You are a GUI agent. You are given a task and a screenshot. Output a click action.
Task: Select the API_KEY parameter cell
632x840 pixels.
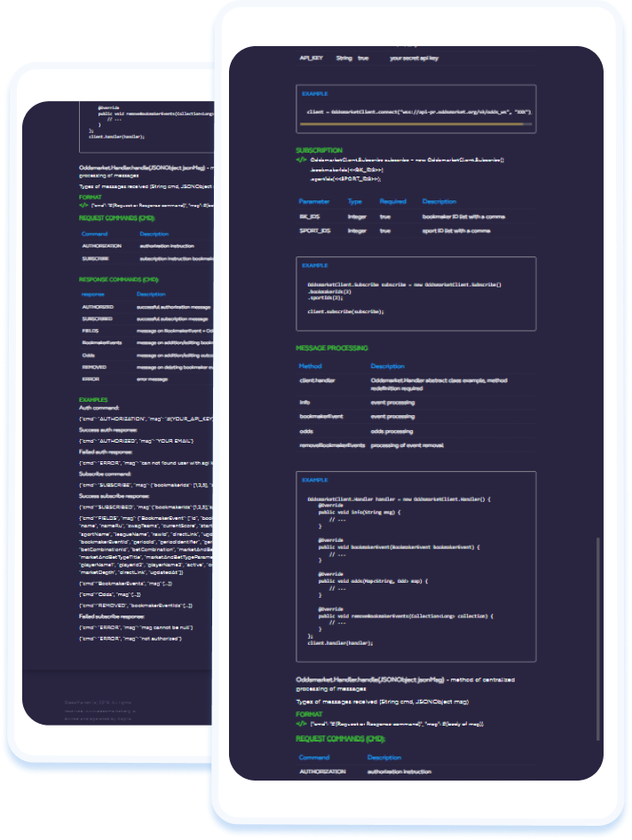pos(311,58)
